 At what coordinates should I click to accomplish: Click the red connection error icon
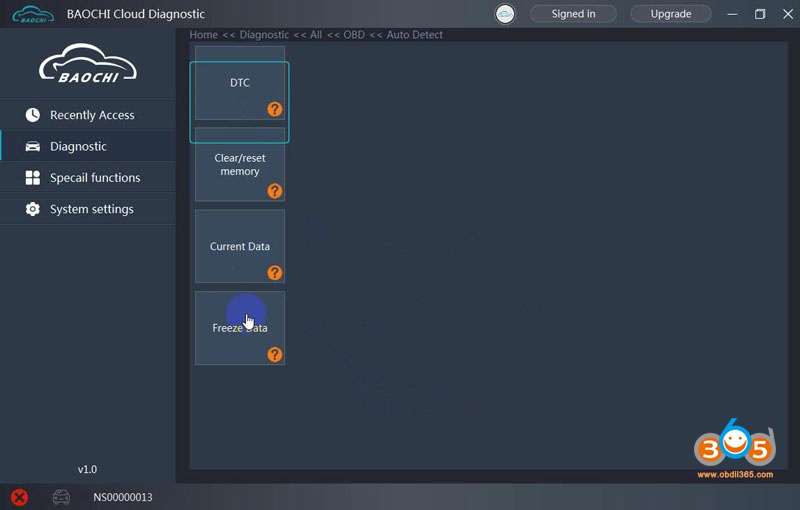click(x=19, y=497)
